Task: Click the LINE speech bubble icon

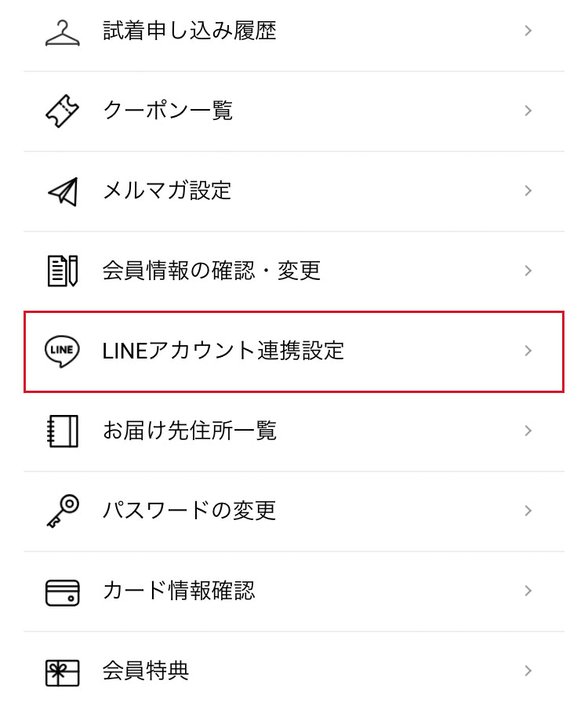Action: pos(63,351)
